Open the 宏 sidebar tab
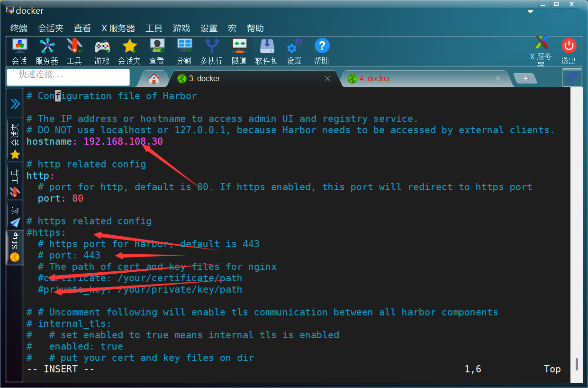Screen dimensions: 588x388 pyautogui.click(x=15, y=215)
